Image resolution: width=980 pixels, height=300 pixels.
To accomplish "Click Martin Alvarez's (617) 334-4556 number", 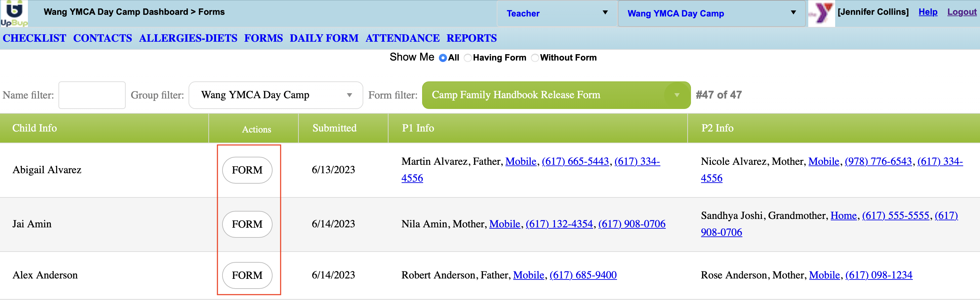I will 637,161.
